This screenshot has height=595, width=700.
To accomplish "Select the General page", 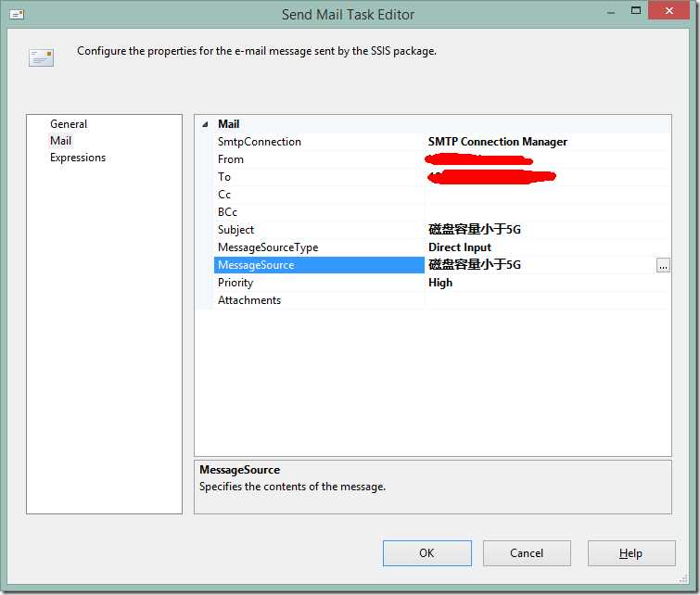I will [69, 124].
